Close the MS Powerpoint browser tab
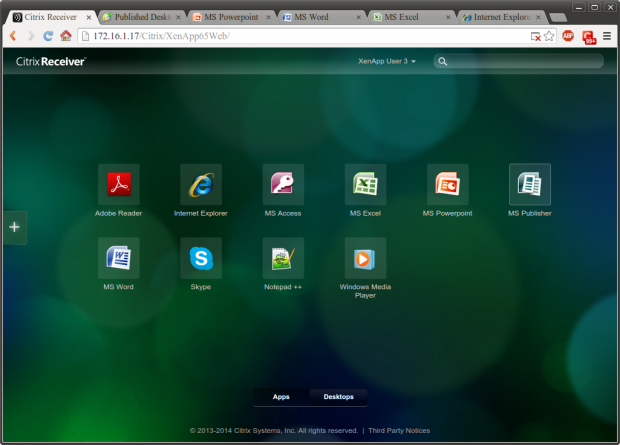 [x=268, y=17]
